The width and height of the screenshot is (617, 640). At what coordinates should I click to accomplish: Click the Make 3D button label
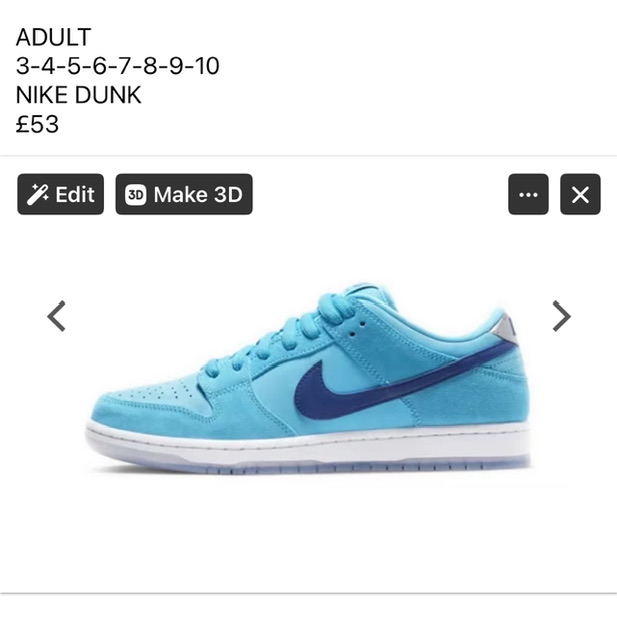198,194
